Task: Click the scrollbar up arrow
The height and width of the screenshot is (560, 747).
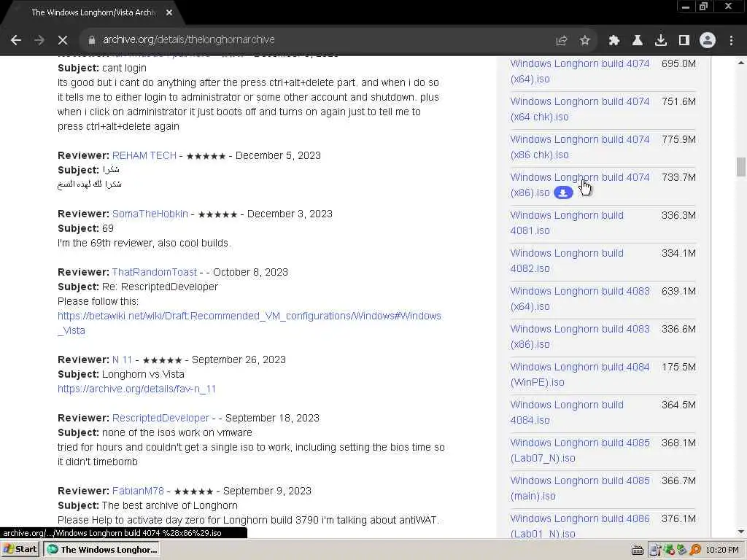Action: [741, 63]
